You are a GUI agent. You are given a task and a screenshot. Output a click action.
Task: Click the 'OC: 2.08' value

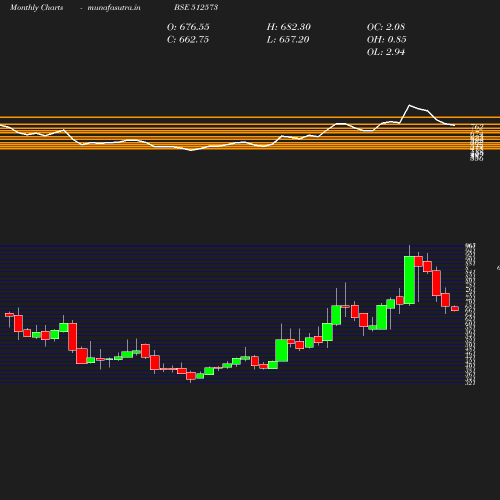386,27
